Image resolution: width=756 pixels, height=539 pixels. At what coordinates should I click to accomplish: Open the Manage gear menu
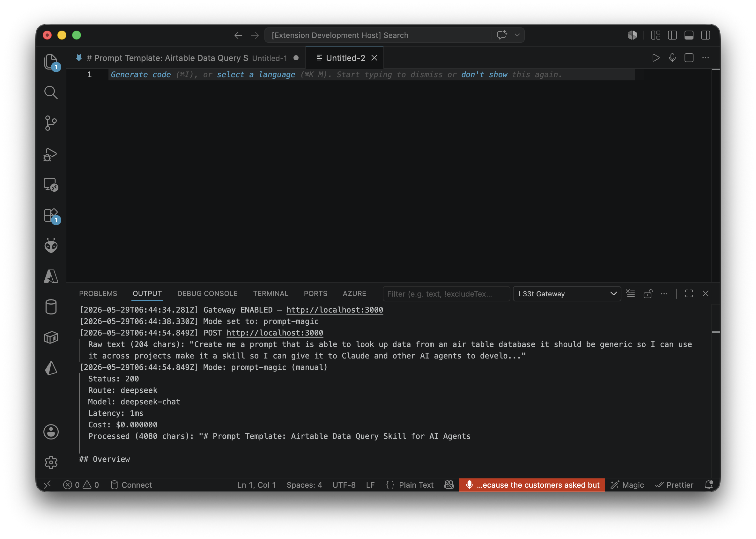click(x=51, y=463)
